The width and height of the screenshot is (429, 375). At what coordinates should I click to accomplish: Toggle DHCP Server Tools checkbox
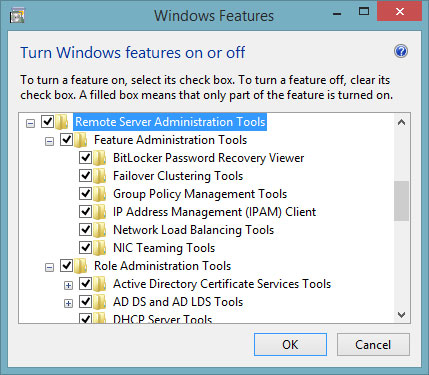coord(85,318)
